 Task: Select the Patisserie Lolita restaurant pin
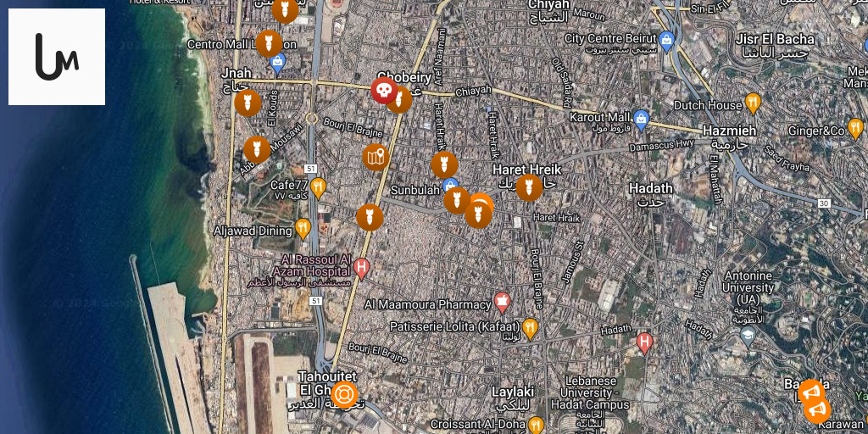pyautogui.click(x=531, y=330)
